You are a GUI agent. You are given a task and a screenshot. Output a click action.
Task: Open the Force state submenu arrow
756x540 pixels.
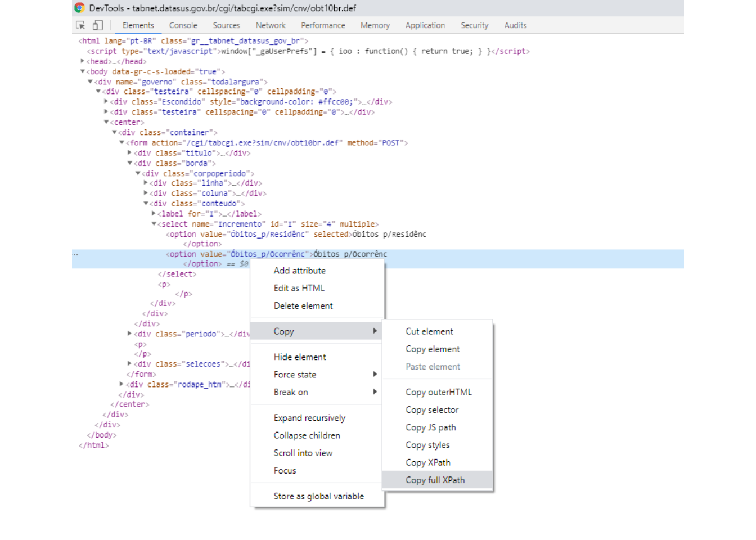(x=375, y=375)
